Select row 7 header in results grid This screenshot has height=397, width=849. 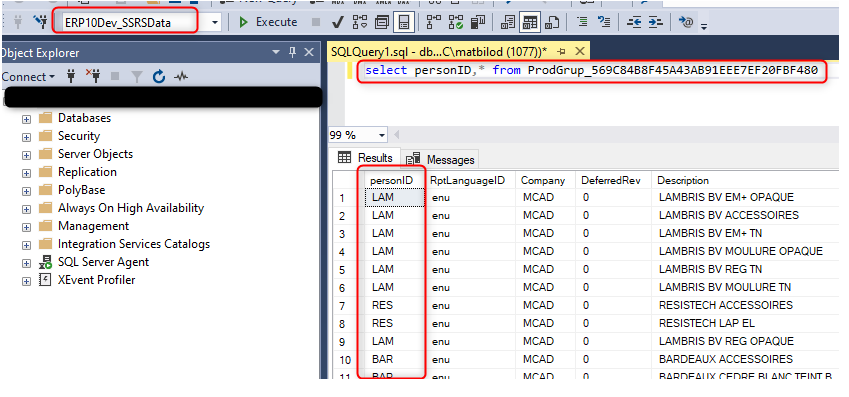coord(345,305)
